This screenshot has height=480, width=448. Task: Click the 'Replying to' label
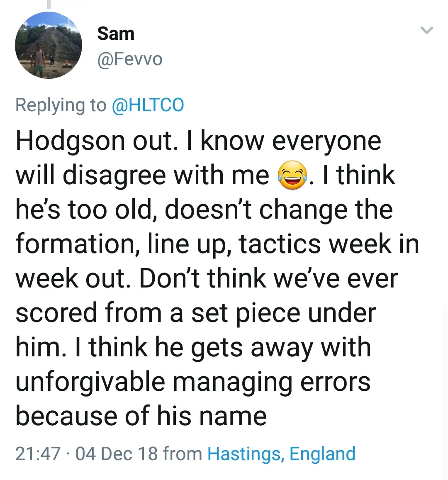tap(61, 105)
